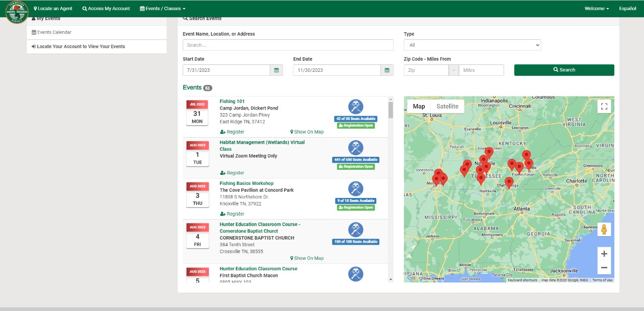
Task: Click the AUG 4 FRI date tile
Action: click(197, 236)
